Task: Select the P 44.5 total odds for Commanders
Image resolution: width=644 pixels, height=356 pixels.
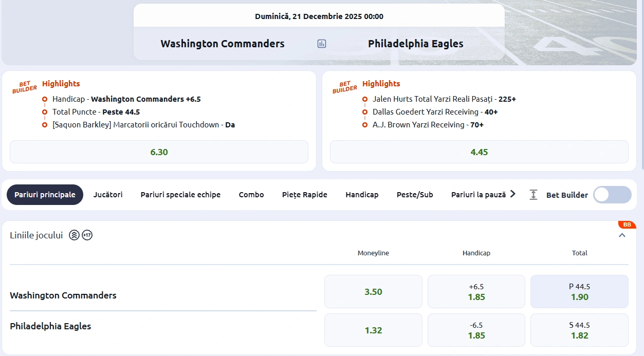Action: (579, 291)
